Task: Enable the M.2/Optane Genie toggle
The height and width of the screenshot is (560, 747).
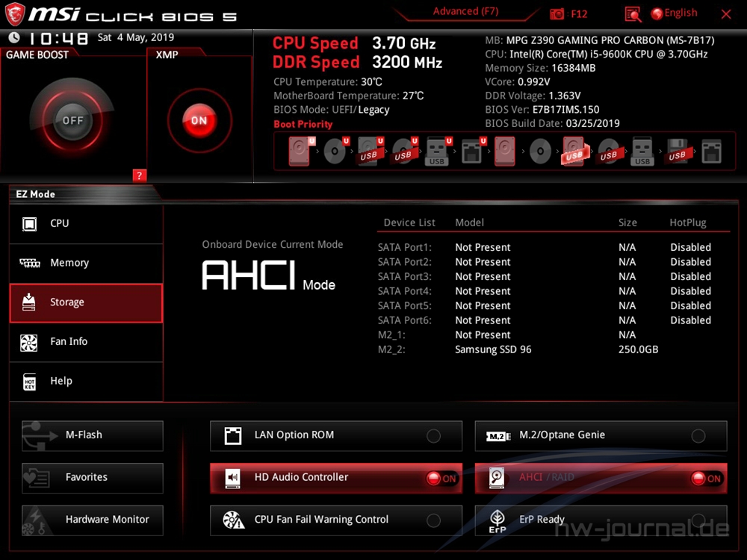Action: (x=698, y=436)
